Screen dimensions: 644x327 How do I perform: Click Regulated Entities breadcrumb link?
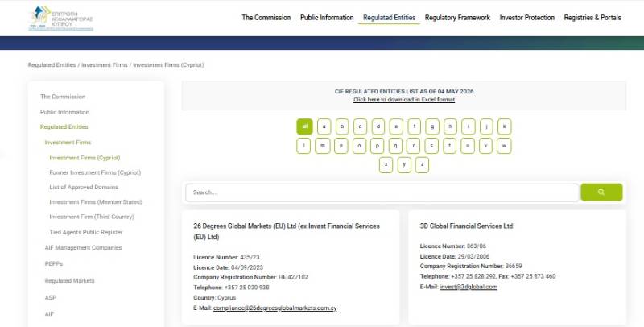pos(52,65)
